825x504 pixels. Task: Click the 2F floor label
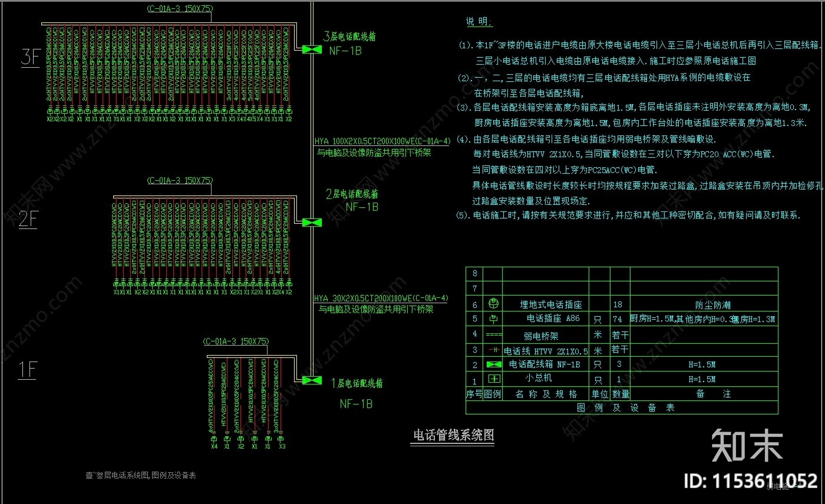coord(29,220)
